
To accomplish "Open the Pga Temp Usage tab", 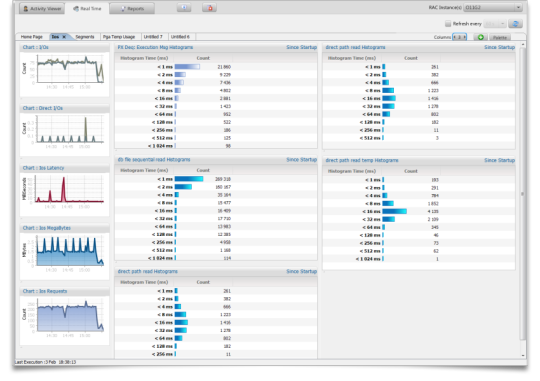I will pos(119,37).
